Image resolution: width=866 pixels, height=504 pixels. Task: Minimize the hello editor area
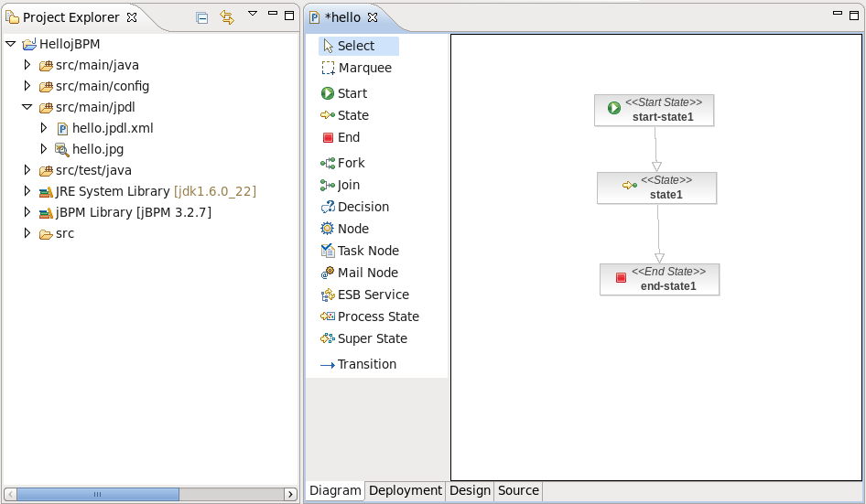[838, 13]
